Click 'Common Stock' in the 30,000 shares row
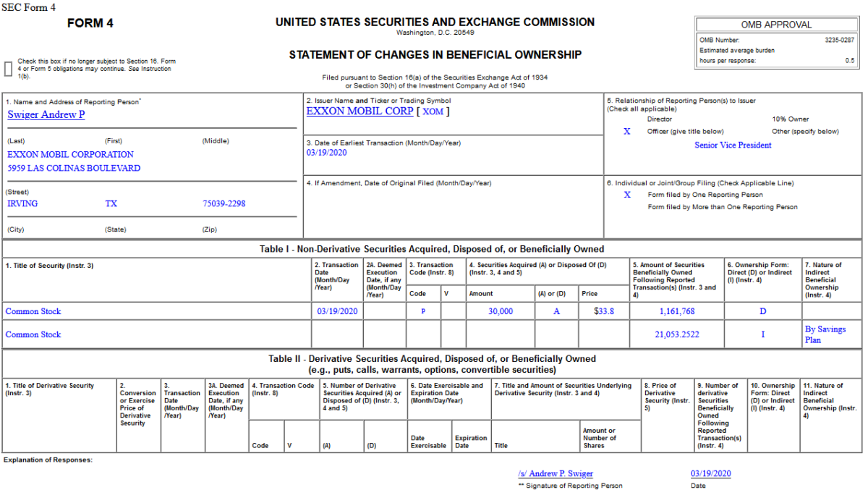The height and width of the screenshot is (490, 868). click(33, 311)
